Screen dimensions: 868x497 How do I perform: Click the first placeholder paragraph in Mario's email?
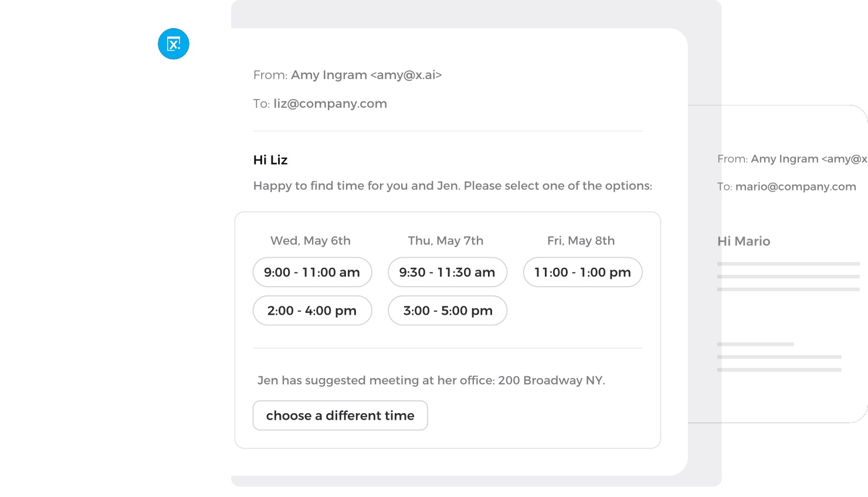point(788,277)
